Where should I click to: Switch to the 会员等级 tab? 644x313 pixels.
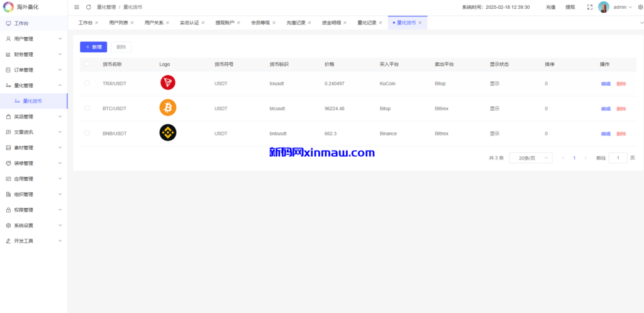click(260, 23)
